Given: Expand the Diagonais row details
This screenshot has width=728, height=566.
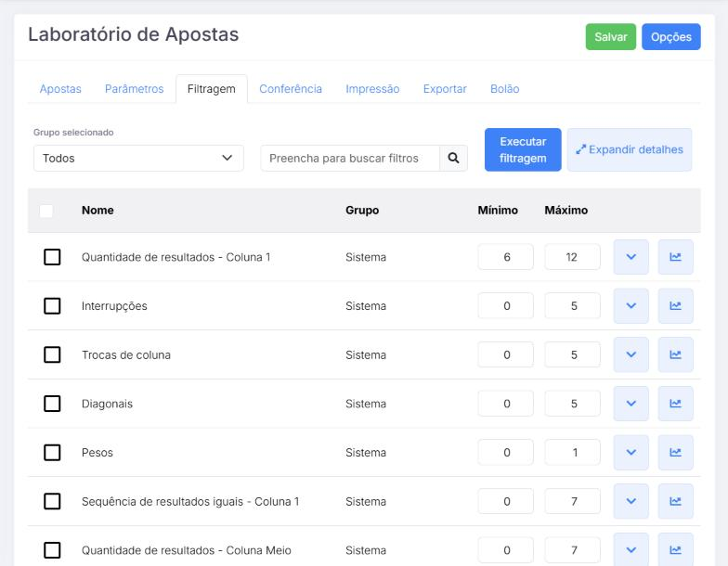Looking at the screenshot, I should coord(631,404).
